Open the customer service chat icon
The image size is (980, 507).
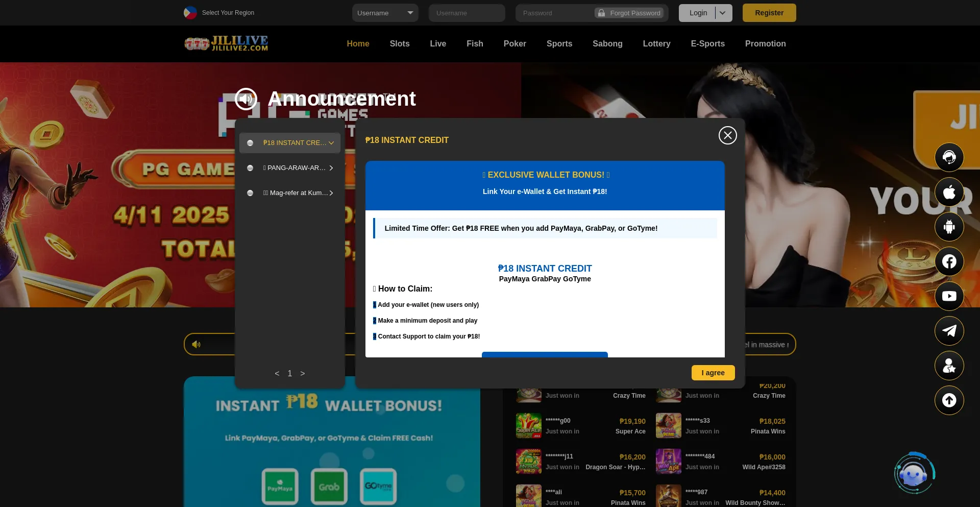[948, 157]
